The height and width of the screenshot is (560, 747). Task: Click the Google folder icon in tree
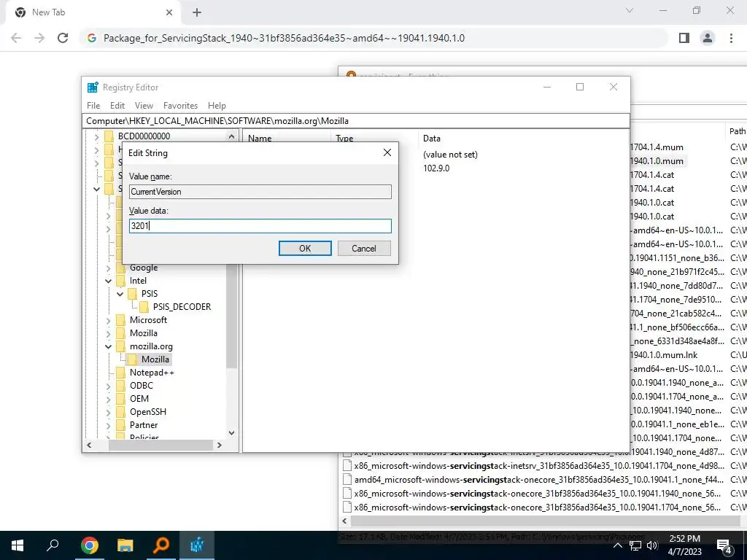coord(121,268)
